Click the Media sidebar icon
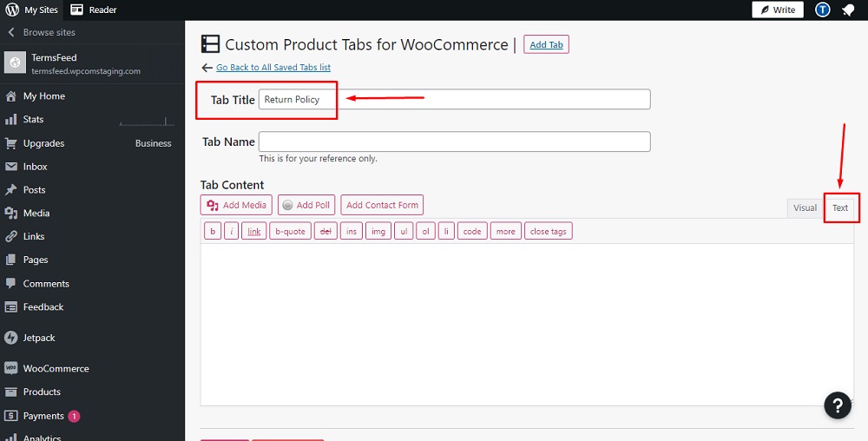This screenshot has width=868, height=441. (11, 213)
